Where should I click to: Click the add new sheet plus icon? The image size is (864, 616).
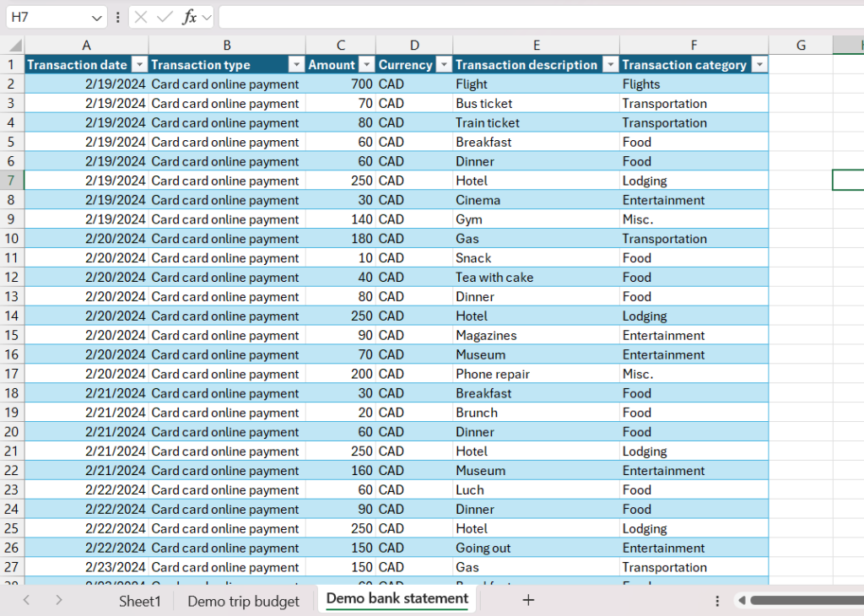click(x=528, y=600)
